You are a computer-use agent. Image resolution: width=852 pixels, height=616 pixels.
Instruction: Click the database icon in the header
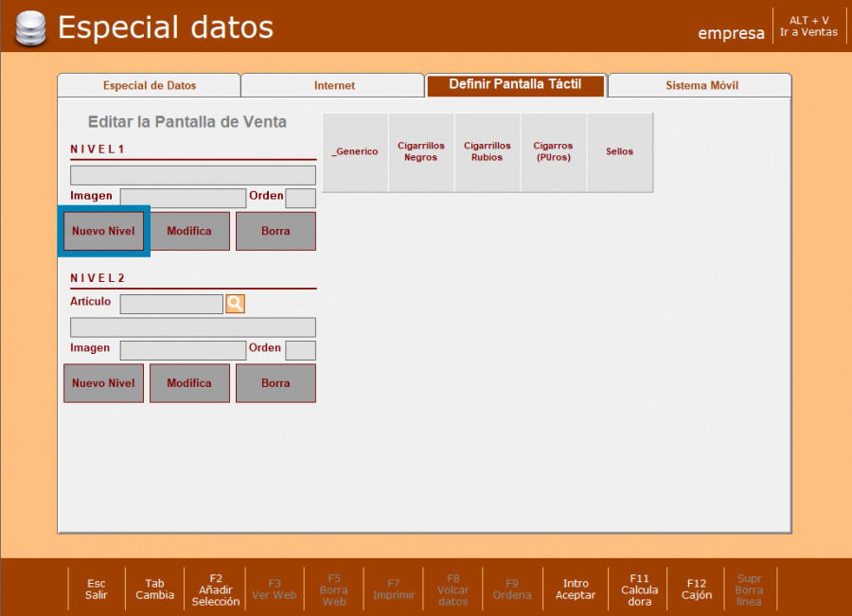(x=30, y=27)
